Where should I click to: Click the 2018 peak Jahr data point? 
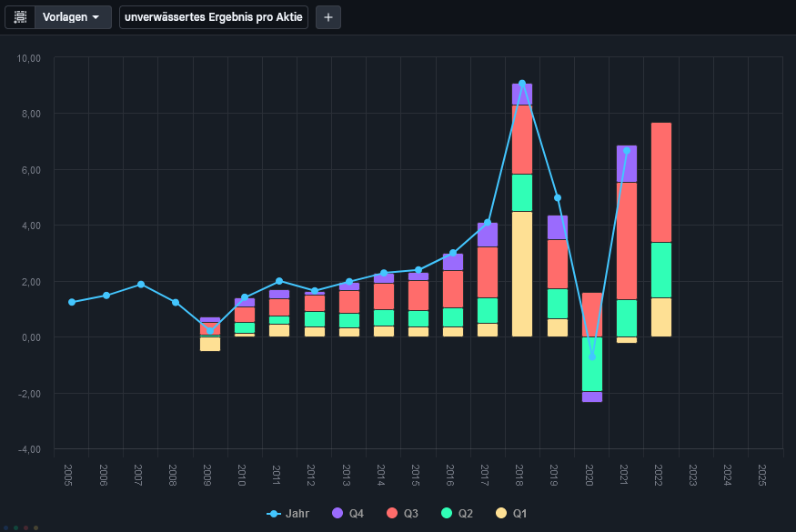coord(522,84)
